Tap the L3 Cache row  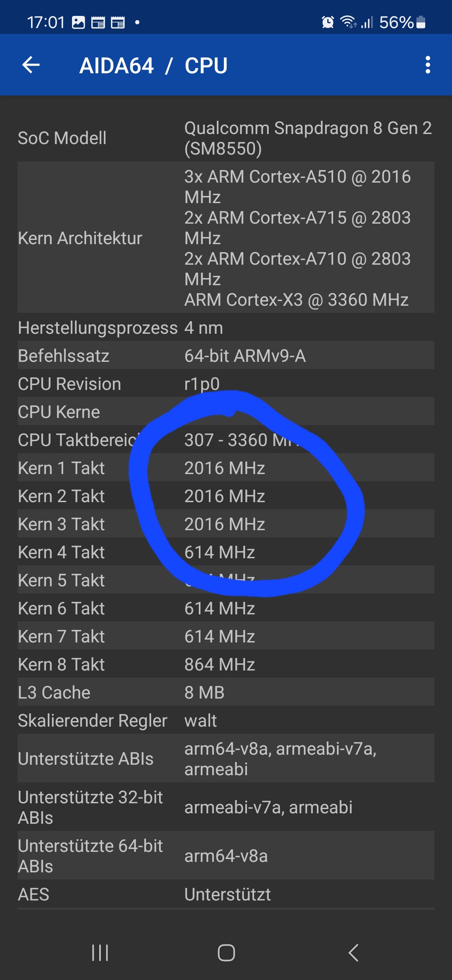pos(226,692)
